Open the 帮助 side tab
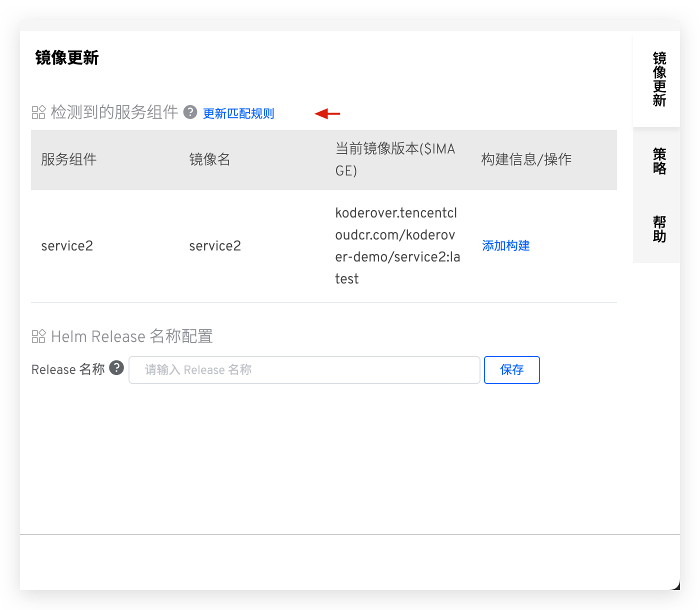 (659, 229)
